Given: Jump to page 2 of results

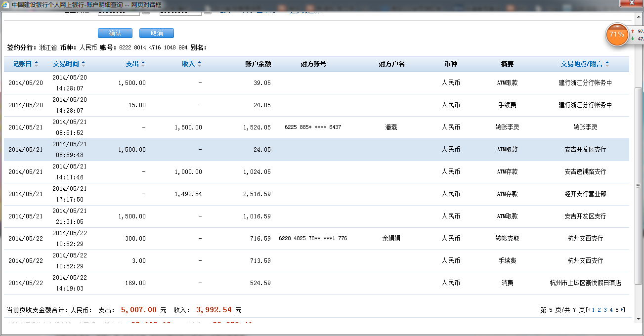Looking at the screenshot, I should click(599, 310).
